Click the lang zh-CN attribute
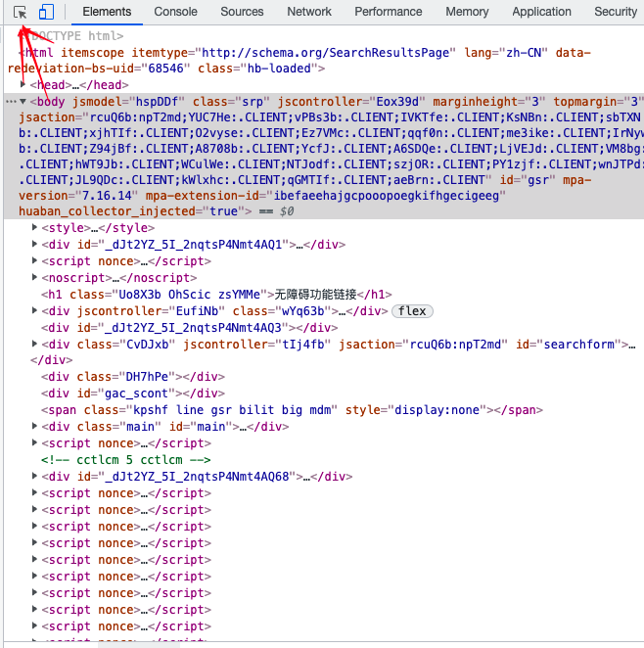 pyautogui.click(x=506, y=53)
